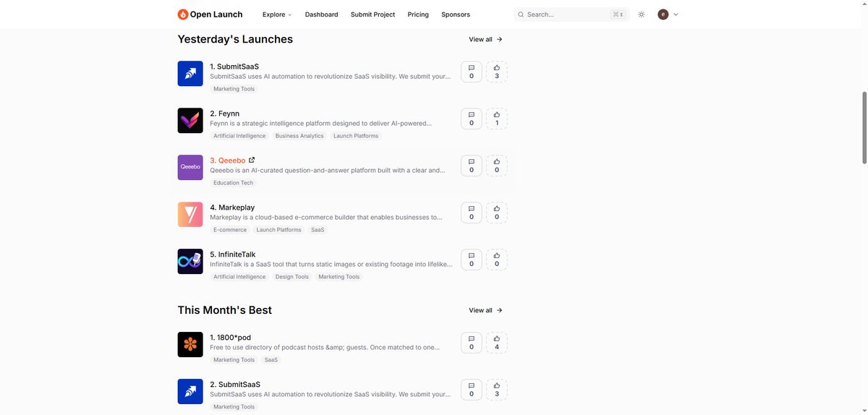The height and width of the screenshot is (415, 868).
Task: Open comments for InfiniteTalk
Action: click(x=472, y=260)
